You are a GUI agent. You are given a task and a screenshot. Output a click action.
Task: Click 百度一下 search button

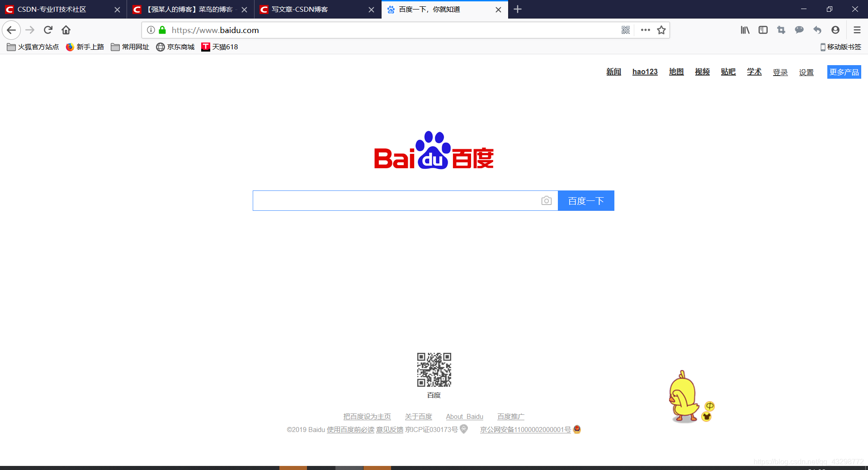[x=586, y=200]
